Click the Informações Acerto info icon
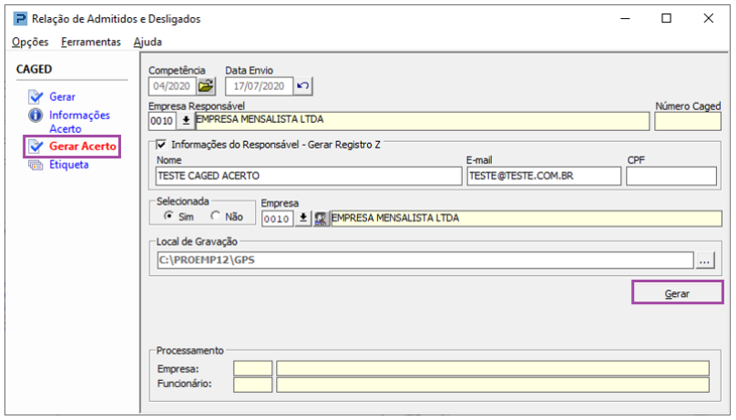The height and width of the screenshot is (420, 736). (x=36, y=115)
